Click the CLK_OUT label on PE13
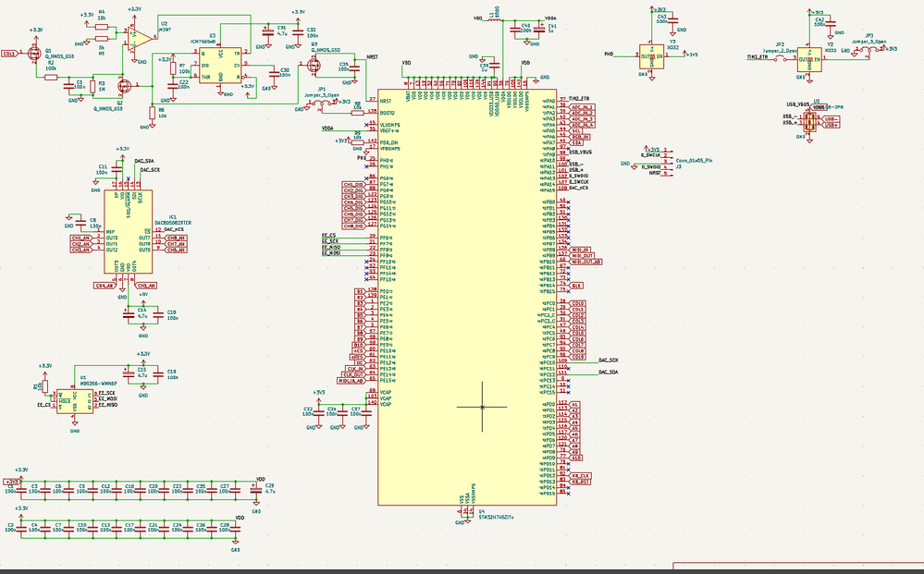Viewport: 924px width, 574px height. coord(353,374)
